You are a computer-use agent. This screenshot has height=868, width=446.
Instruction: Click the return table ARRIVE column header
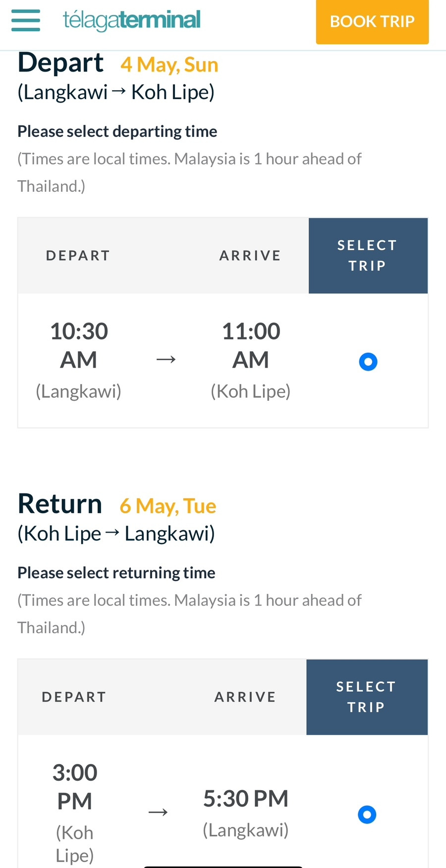[x=245, y=697]
